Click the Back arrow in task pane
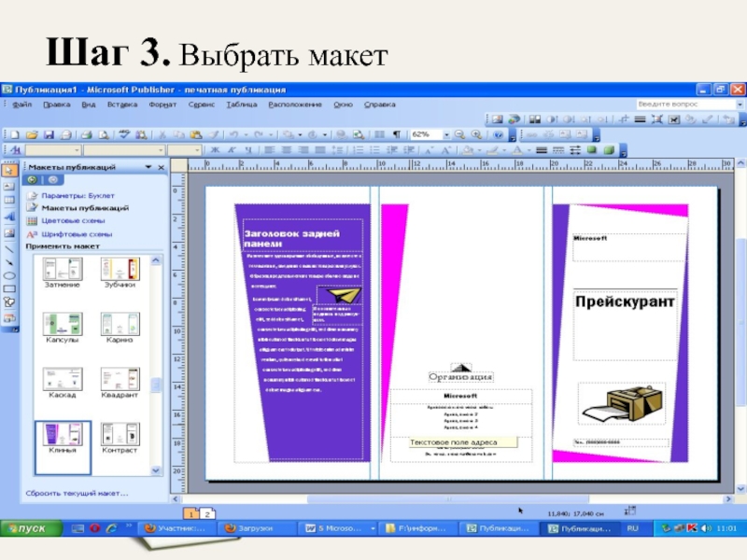Image resolution: width=747 pixels, height=560 pixels. 33,179
